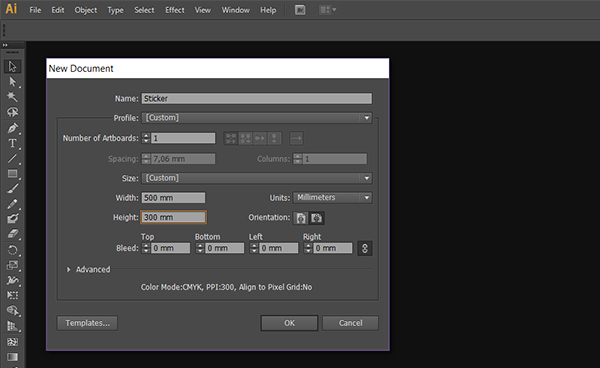The height and width of the screenshot is (368, 600).
Task: Click the Top bleed 0 mm field
Action: 170,248
